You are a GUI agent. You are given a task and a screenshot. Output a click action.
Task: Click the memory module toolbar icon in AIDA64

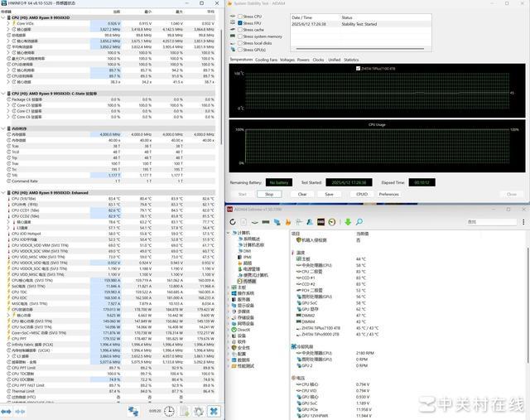(x=266, y=222)
